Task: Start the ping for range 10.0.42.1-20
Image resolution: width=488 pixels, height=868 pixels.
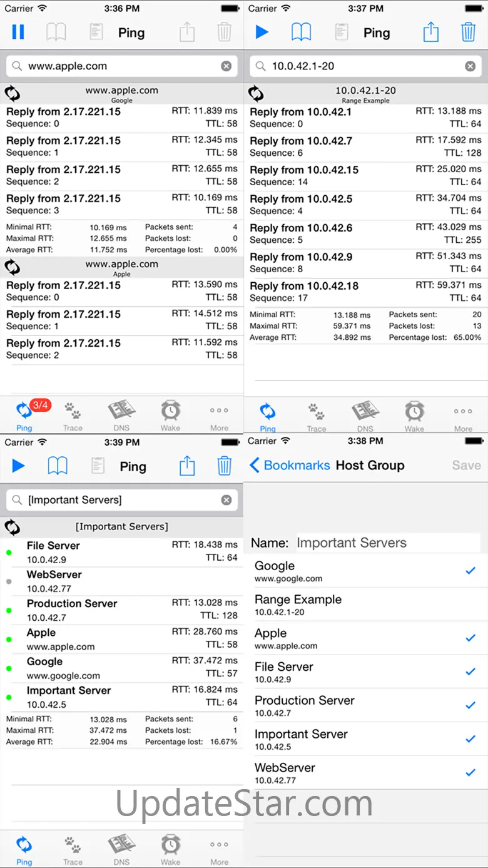Action: (x=262, y=32)
